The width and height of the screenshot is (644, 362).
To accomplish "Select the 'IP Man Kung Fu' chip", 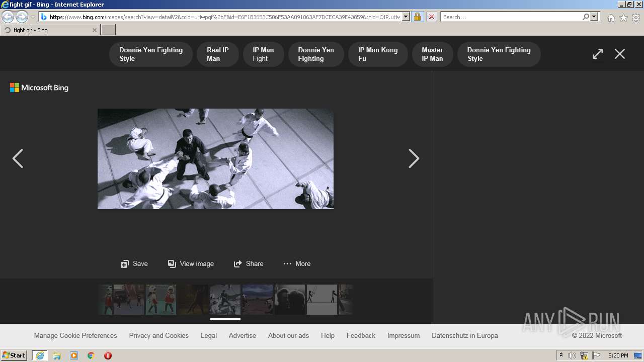I will tap(378, 54).
